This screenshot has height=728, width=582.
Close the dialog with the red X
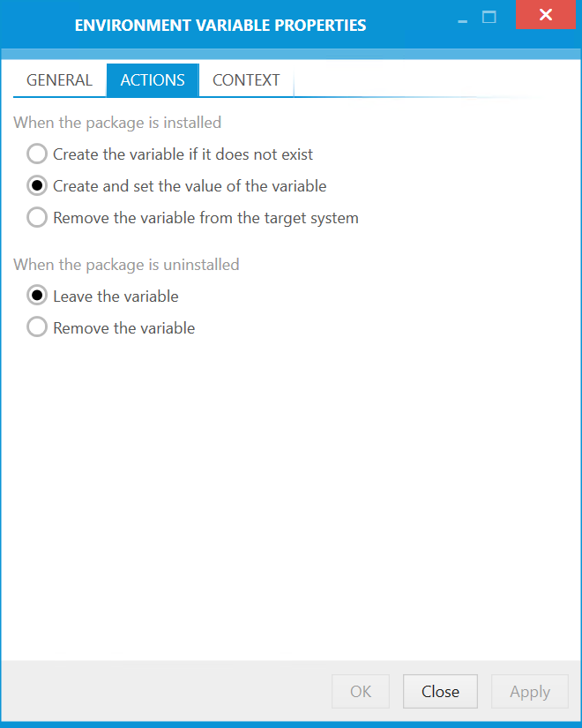coord(546,16)
